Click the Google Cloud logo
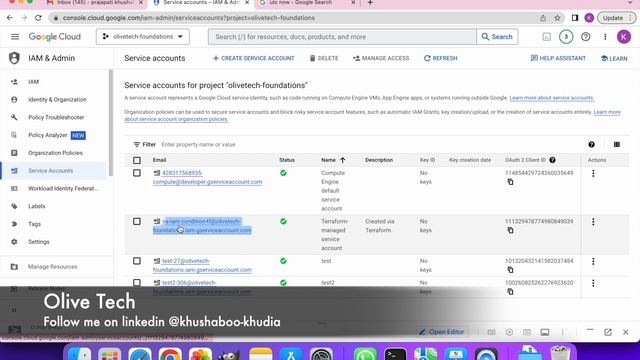This screenshot has width=640, height=360. click(x=55, y=37)
